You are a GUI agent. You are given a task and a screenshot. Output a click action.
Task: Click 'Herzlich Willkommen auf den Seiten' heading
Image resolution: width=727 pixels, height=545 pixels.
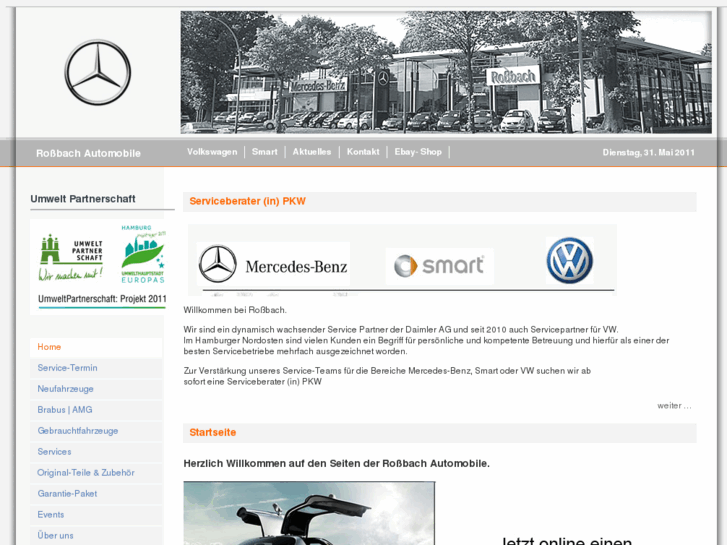pos(337,463)
